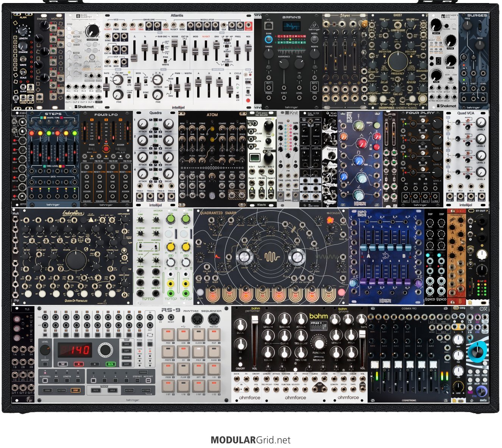This screenshot has height=448, width=502.
Task: Open the RS-9 SETTINGS button
Action: (146, 390)
